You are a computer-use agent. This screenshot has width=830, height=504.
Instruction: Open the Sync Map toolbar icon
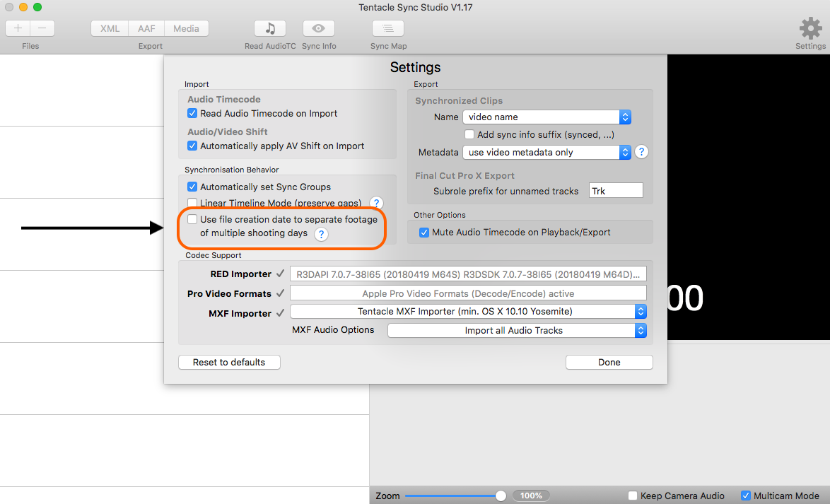pos(388,28)
